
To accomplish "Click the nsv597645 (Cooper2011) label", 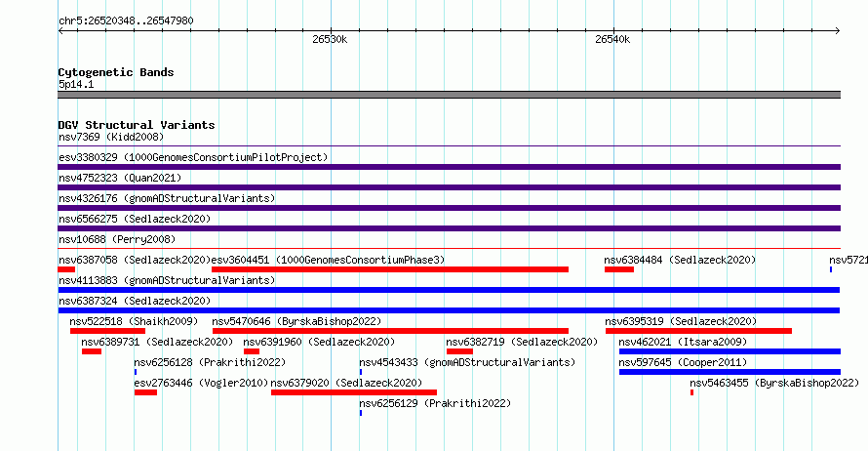I will 683,362.
